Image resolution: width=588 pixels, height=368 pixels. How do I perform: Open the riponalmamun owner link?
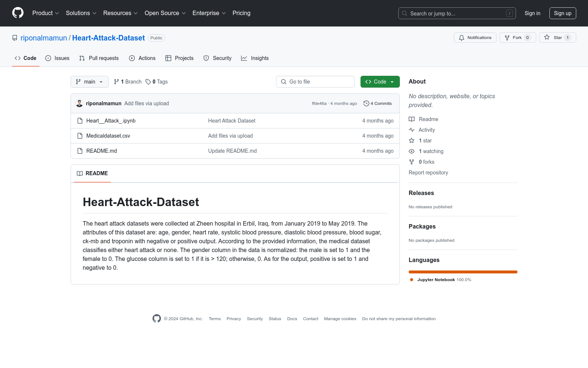tap(44, 38)
